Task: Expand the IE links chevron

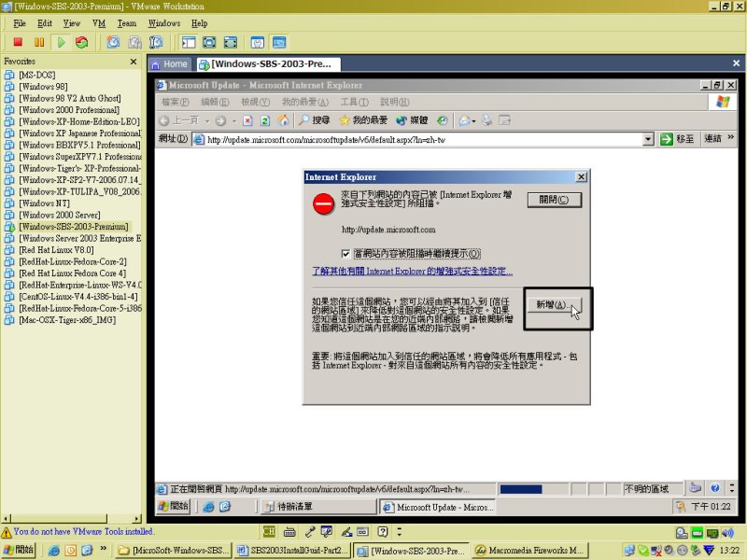Action: click(731, 137)
